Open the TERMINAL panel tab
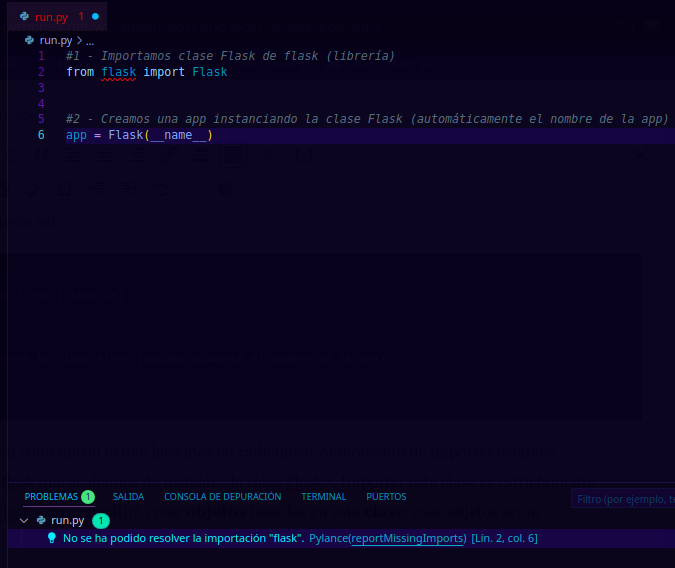 pos(323,497)
